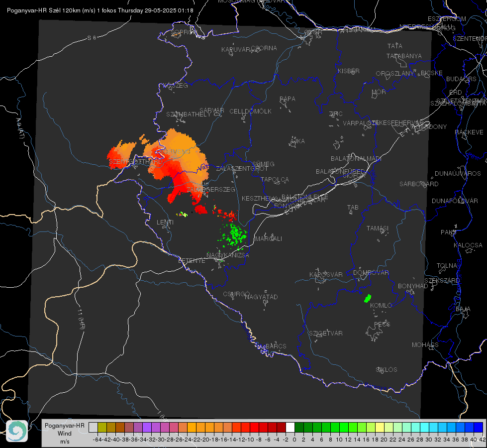Click the NAGYKANIZSA label
The width and height of the screenshot is (487, 448).
[228, 255]
